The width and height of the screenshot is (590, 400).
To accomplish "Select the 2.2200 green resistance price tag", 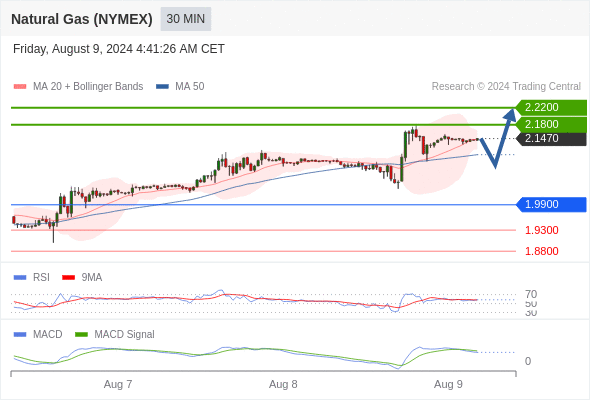I will 551,107.
